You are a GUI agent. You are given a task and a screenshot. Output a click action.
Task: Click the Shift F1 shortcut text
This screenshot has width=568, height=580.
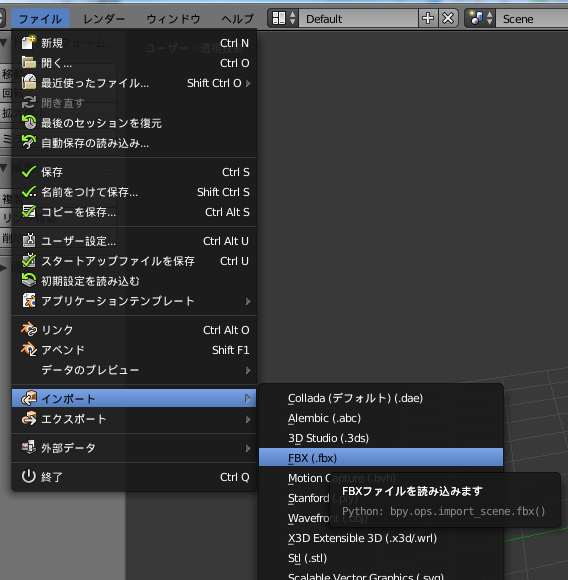pos(231,350)
